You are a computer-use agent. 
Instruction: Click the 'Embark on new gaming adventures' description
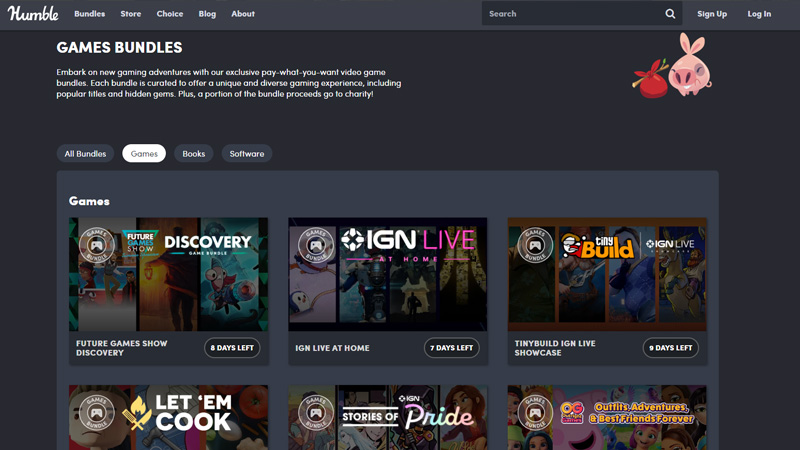(229, 83)
